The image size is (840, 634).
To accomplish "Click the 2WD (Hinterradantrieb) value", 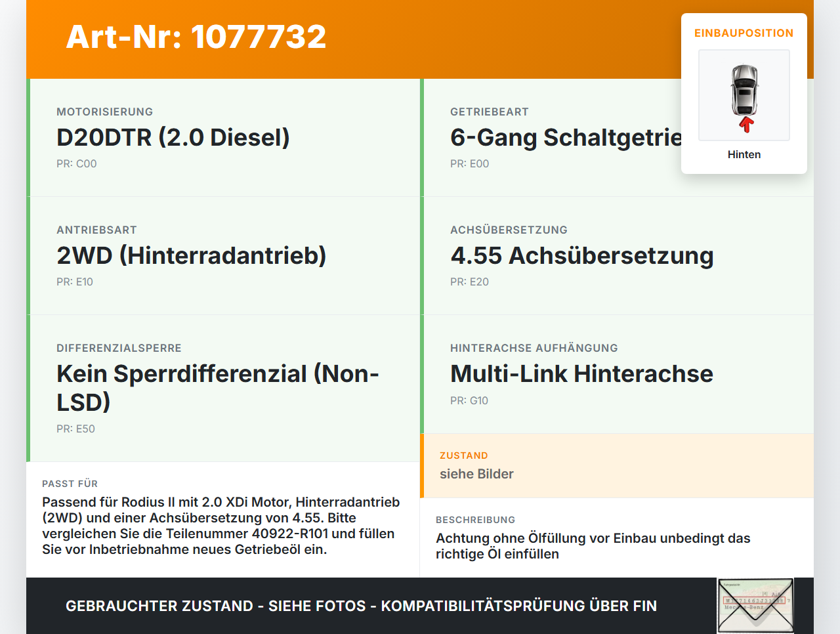I will point(192,255).
